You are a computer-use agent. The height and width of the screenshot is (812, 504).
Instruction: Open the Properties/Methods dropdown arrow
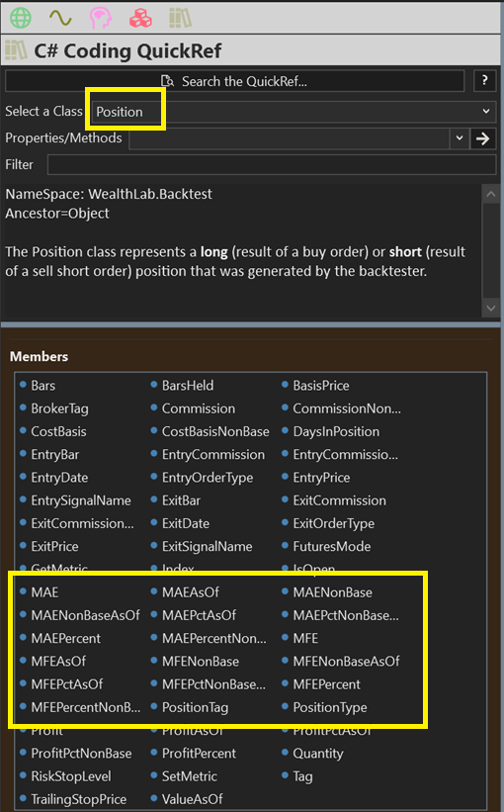click(459, 138)
